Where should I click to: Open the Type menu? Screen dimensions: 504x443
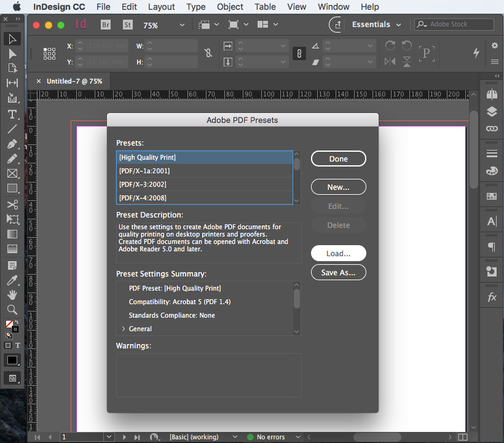(195, 7)
